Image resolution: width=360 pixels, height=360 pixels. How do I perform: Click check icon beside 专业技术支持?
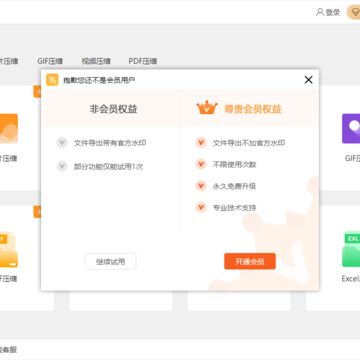tap(201, 208)
